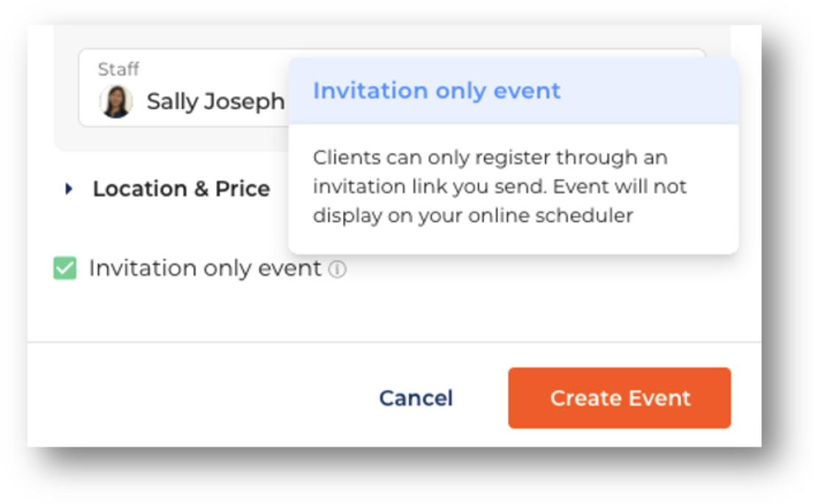Open the Location & Price section heading
Screen dimensions: 814x504
pos(181,188)
